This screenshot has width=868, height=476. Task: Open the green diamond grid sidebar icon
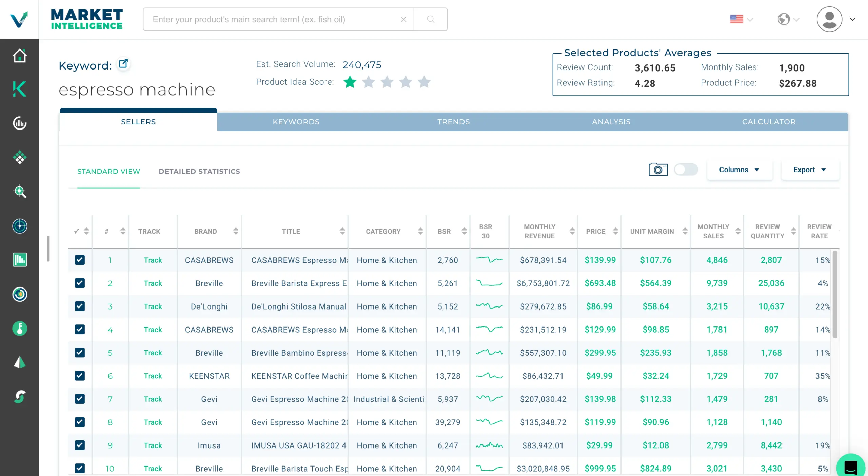[x=20, y=157]
